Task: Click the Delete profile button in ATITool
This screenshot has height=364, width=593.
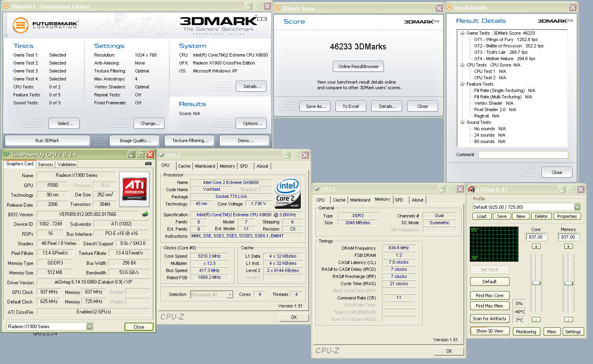Action: click(541, 216)
